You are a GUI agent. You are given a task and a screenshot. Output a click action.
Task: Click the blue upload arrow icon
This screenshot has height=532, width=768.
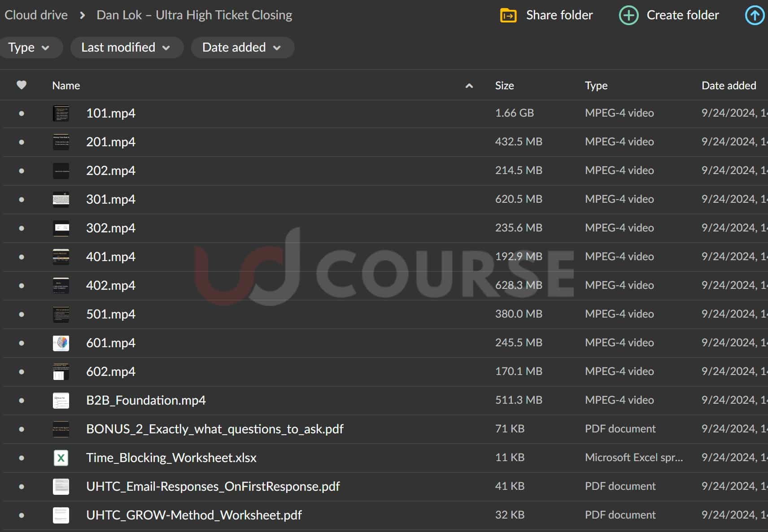[x=755, y=15]
